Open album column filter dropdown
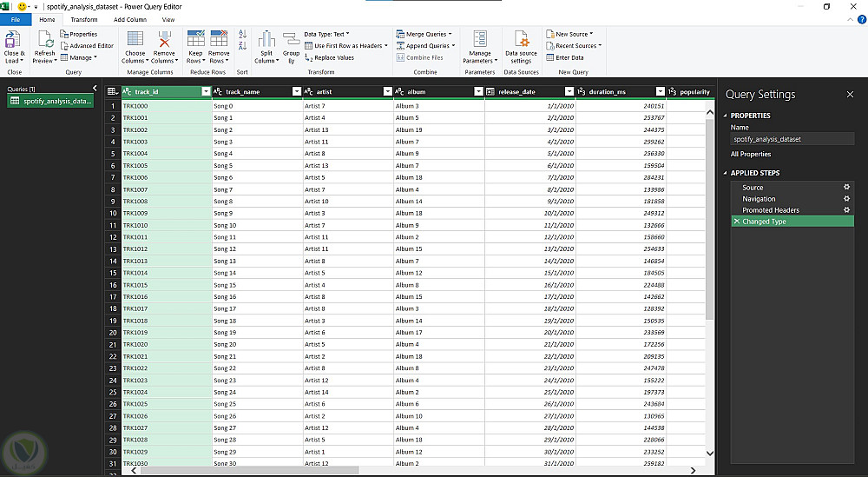The width and height of the screenshot is (868, 477). (x=478, y=91)
